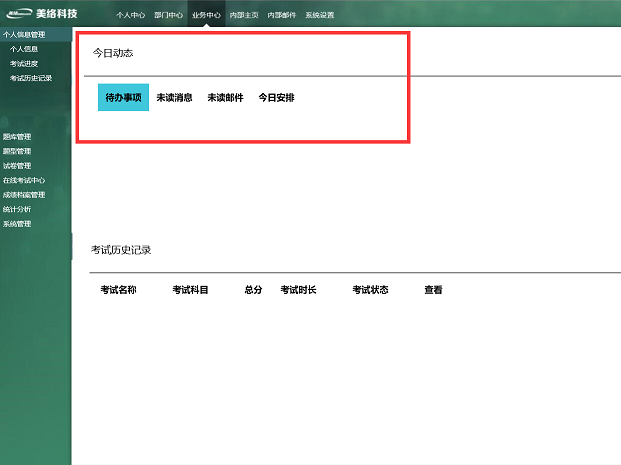Open 个人信息 in sidebar
The height and width of the screenshot is (465, 621).
(24, 48)
